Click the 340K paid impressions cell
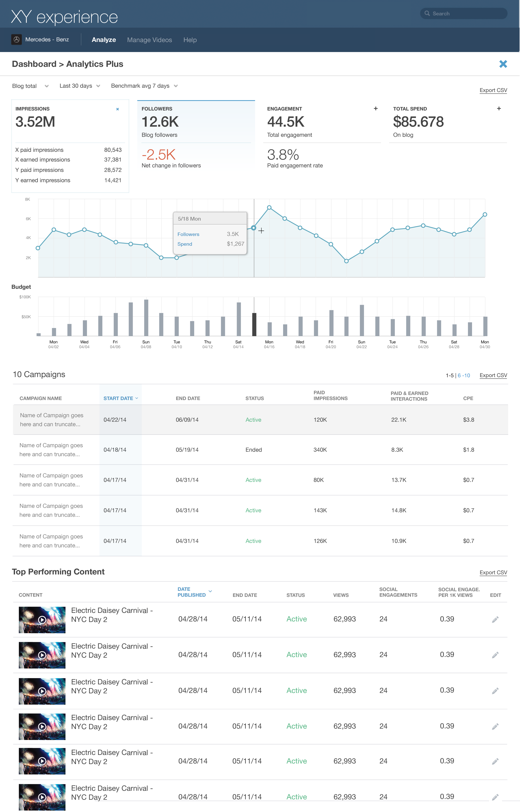 coord(320,450)
